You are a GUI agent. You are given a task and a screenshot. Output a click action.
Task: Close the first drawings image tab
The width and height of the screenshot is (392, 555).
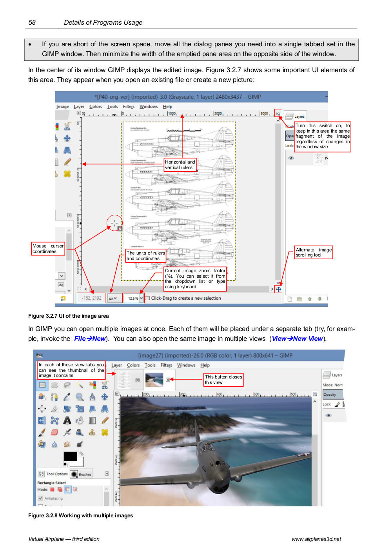(138, 380)
